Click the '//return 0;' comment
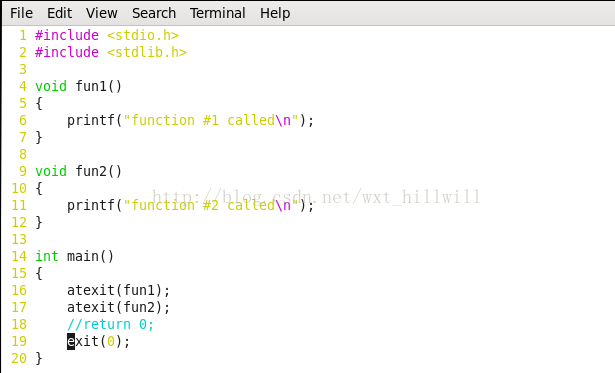The width and height of the screenshot is (615, 373). click(111, 324)
